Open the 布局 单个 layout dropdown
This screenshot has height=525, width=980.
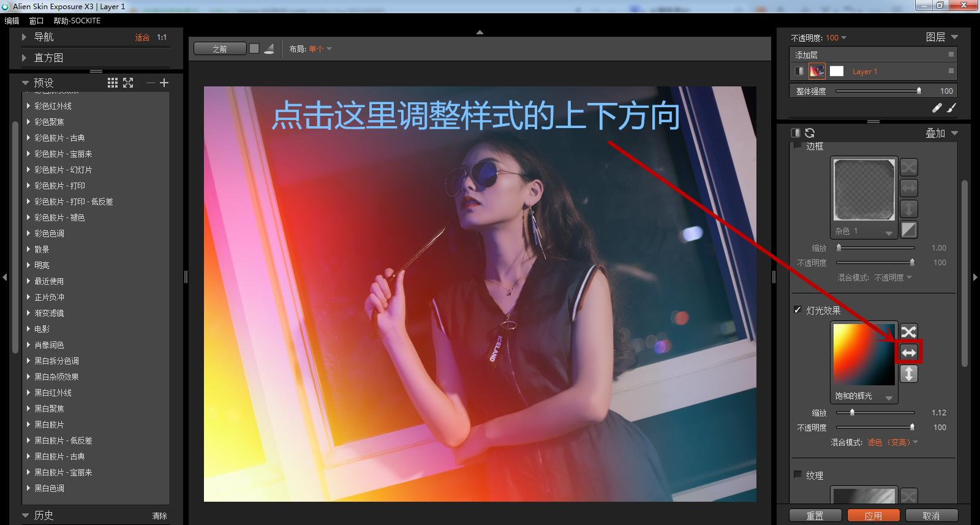pyautogui.click(x=320, y=49)
